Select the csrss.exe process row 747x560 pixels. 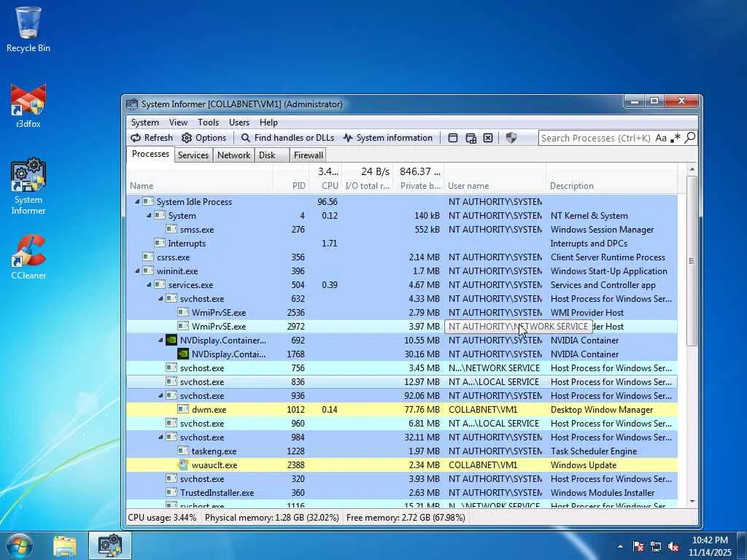tap(402, 257)
